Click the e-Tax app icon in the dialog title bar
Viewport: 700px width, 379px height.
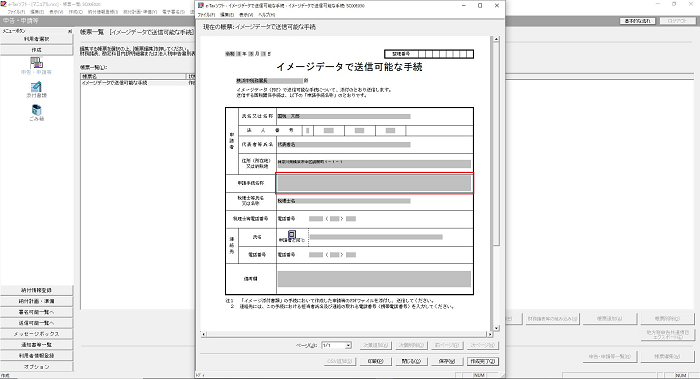click(201, 5)
